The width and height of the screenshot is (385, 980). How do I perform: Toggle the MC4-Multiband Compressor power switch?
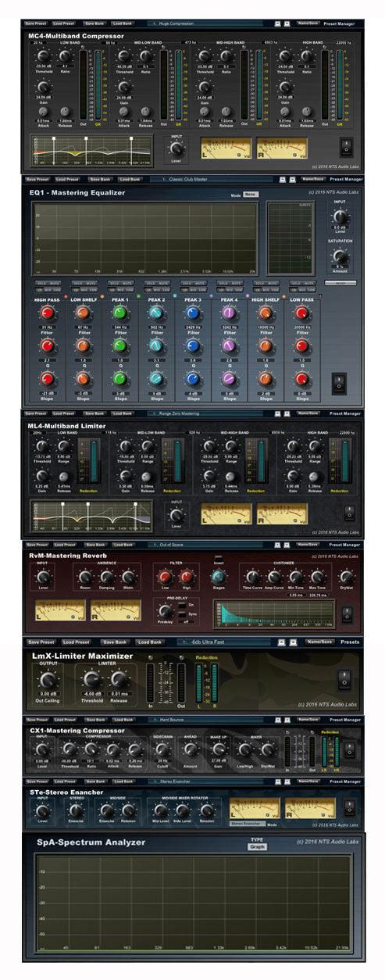pos(348,147)
